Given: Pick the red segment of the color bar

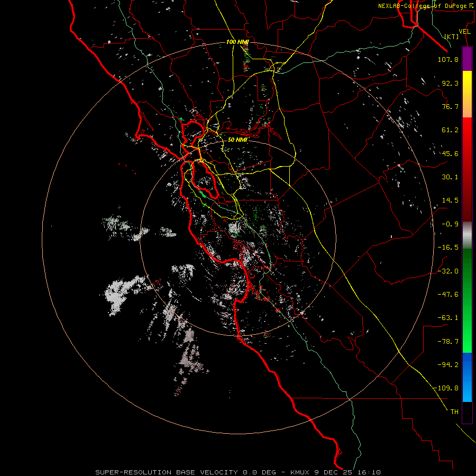Looking at the screenshot, I should point(467,169).
